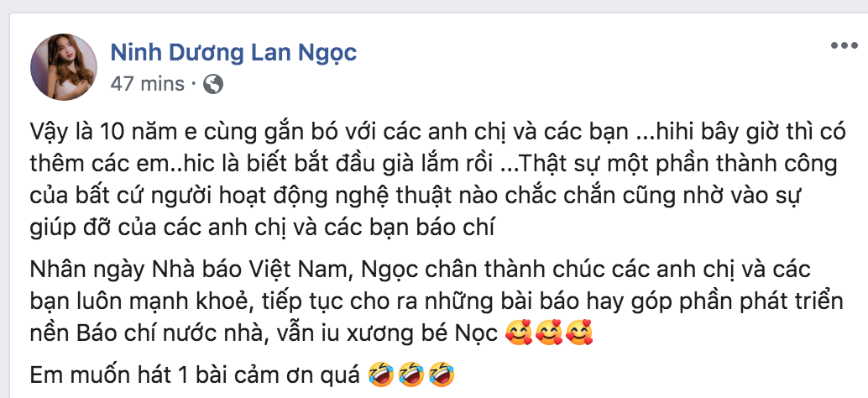Visit the Ninh Dương Lan Ngọc profile link

(x=233, y=53)
